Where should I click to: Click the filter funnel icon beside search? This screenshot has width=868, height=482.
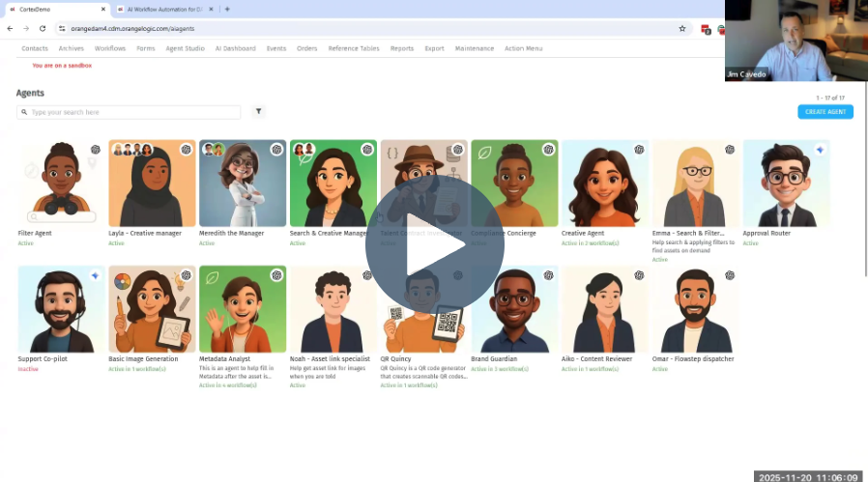coord(258,112)
